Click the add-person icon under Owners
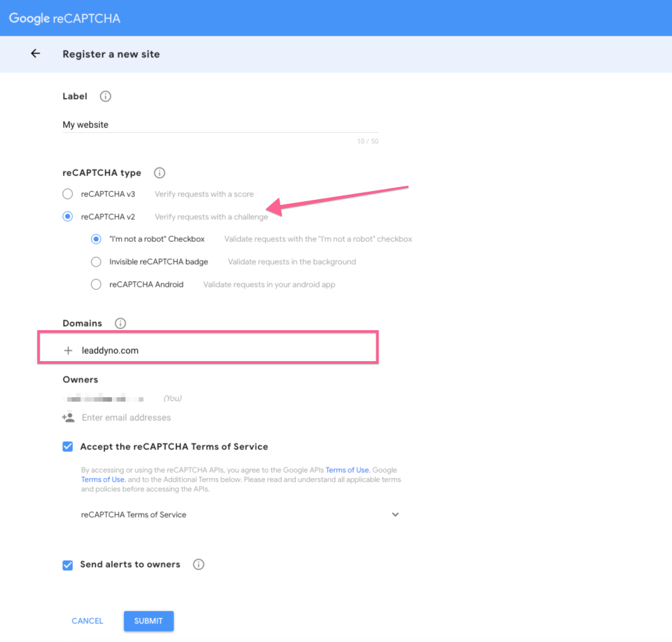This screenshot has width=672, height=642. 68,417
